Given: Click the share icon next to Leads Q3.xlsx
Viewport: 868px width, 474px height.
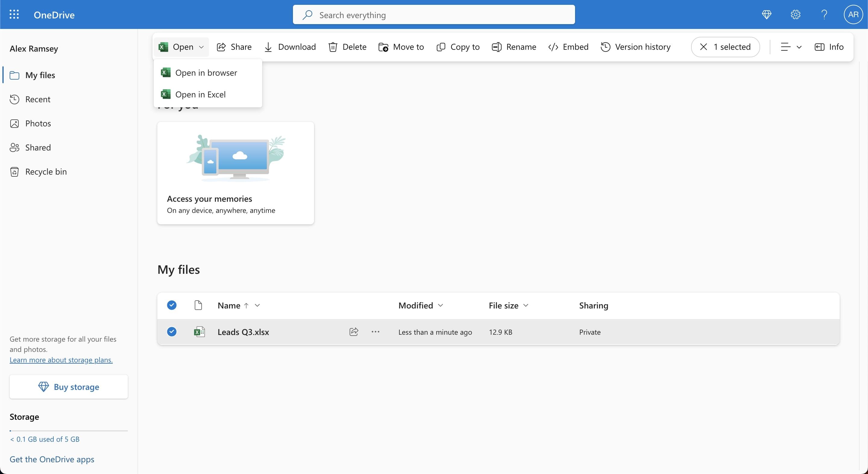Looking at the screenshot, I should [x=354, y=332].
